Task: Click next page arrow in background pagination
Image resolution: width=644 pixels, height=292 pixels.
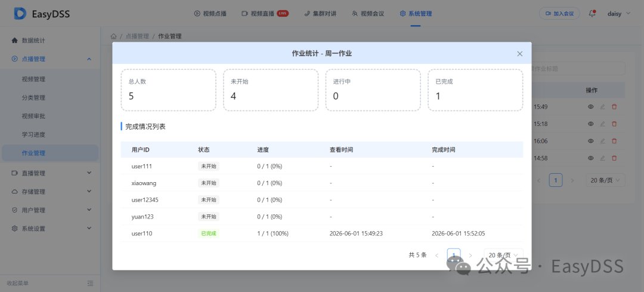Action: click(x=572, y=180)
